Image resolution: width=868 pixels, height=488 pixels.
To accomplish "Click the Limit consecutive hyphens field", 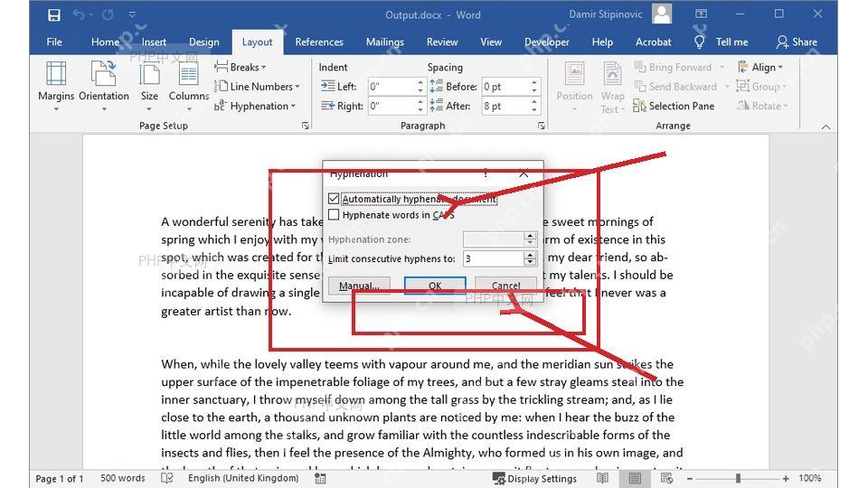I will pos(494,258).
